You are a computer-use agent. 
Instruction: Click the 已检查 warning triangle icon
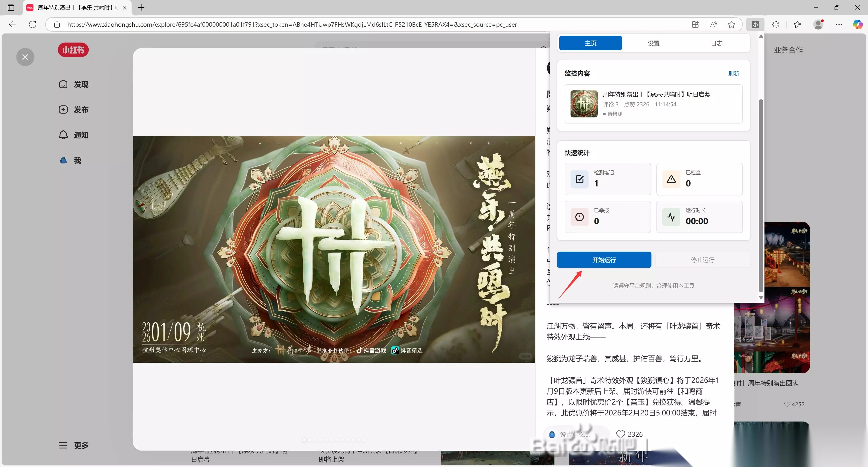click(x=671, y=179)
